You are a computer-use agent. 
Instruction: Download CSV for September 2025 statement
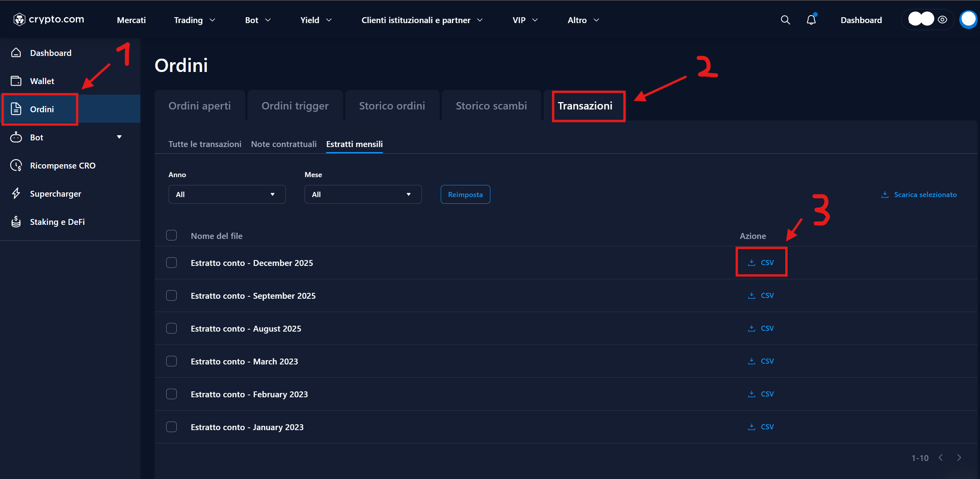coord(761,295)
